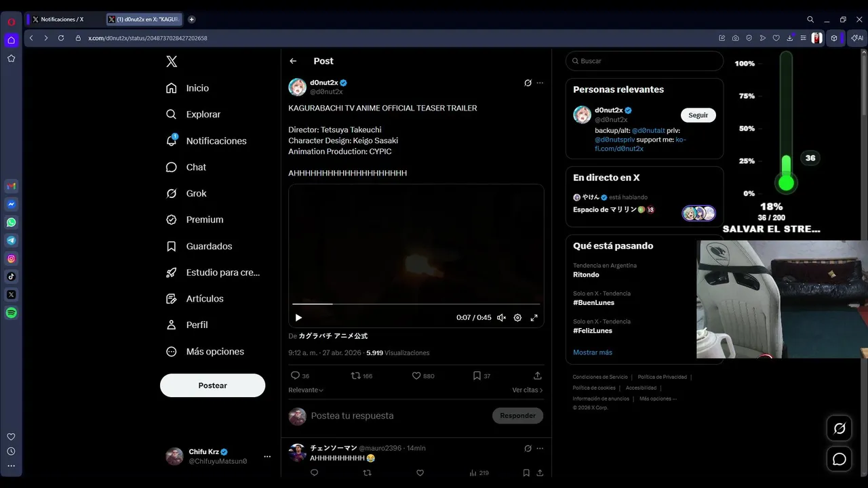Open Opera sidebar WhatsApp icon
Image resolution: width=868 pixels, height=488 pixels.
click(12, 222)
